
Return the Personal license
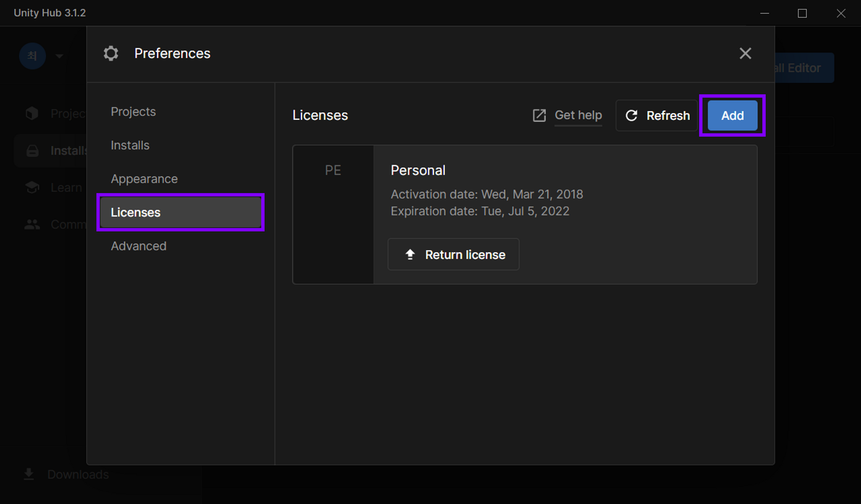pos(453,254)
